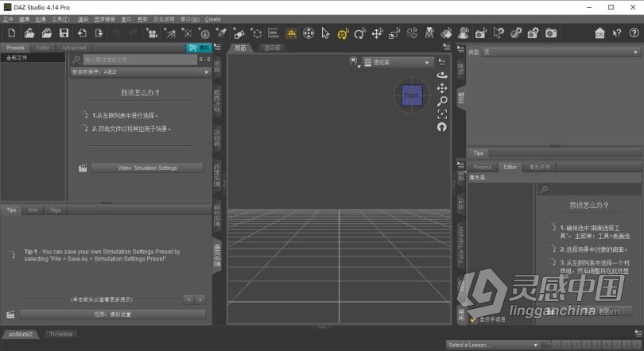Viewport: 644px width, 351px height.
Task: Open the Surfaces pane options menu
Action: (x=461, y=165)
